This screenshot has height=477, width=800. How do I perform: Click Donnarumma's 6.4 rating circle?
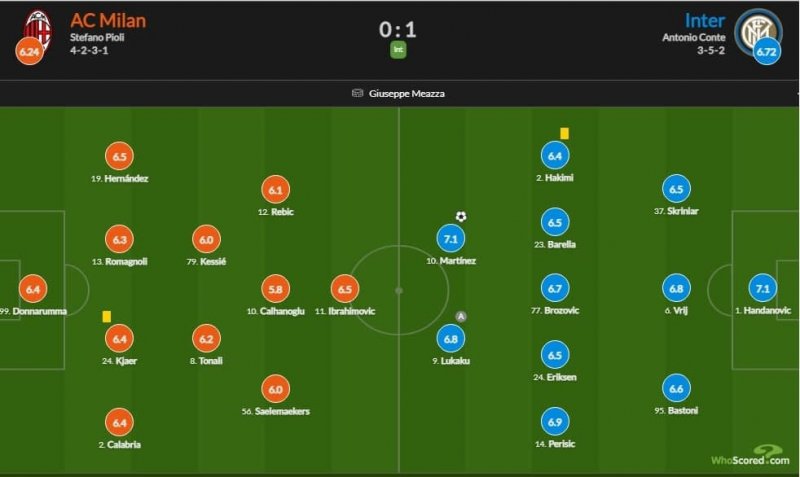pyautogui.click(x=33, y=289)
